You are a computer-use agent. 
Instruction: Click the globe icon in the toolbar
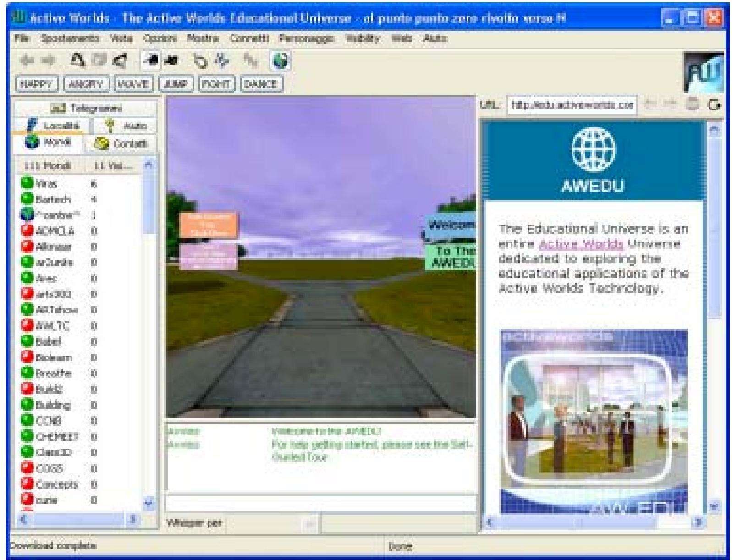pyautogui.click(x=281, y=61)
